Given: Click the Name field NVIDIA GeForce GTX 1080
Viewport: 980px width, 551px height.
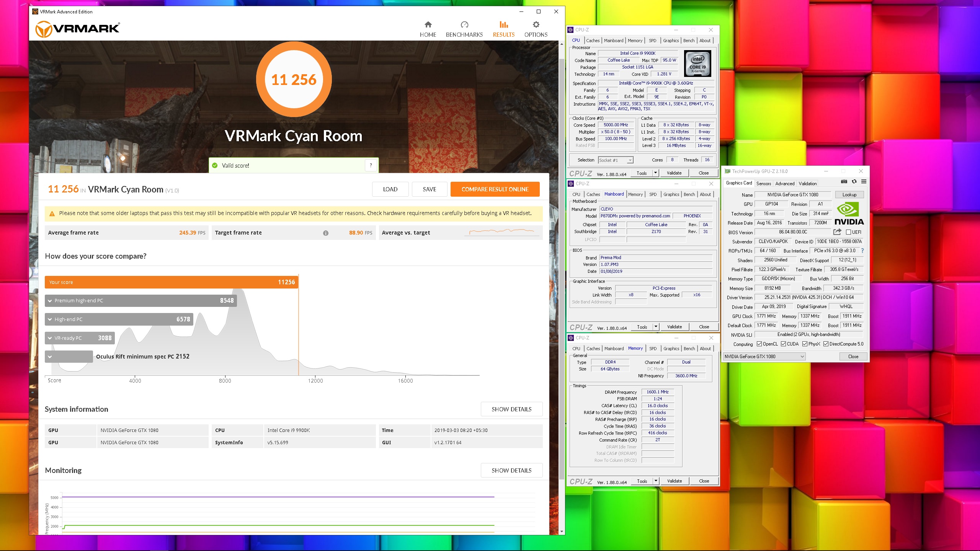Looking at the screenshot, I should click(x=792, y=195).
